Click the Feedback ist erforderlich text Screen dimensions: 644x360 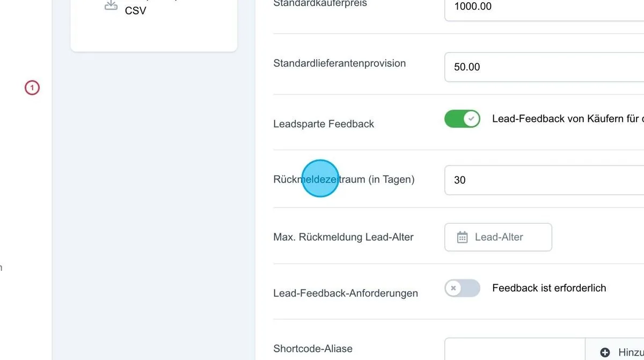click(x=549, y=288)
